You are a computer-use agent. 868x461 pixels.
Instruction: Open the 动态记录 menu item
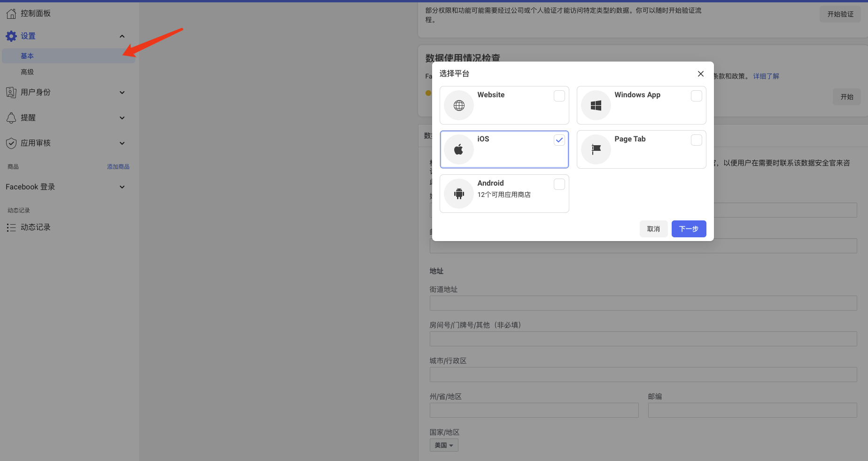point(36,227)
